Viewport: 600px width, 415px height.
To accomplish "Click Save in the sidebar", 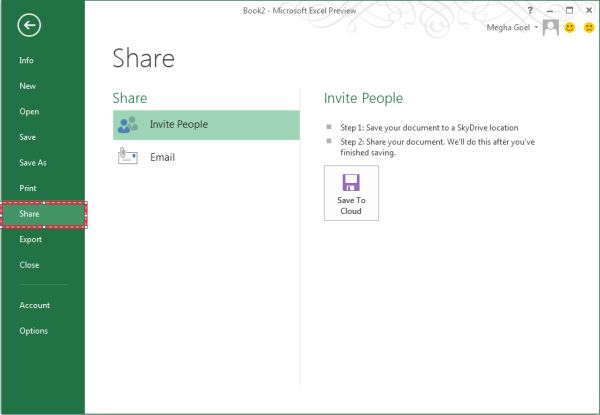I will point(28,137).
